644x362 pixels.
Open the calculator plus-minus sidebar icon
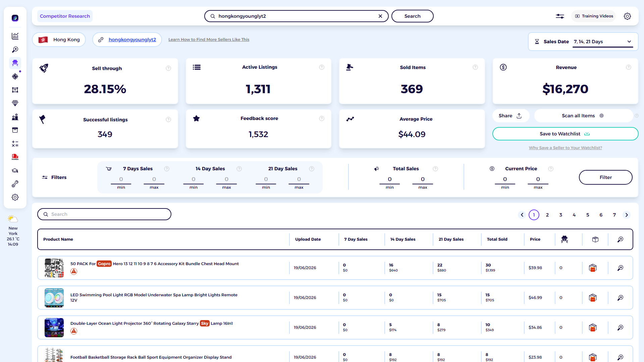[x=15, y=144]
